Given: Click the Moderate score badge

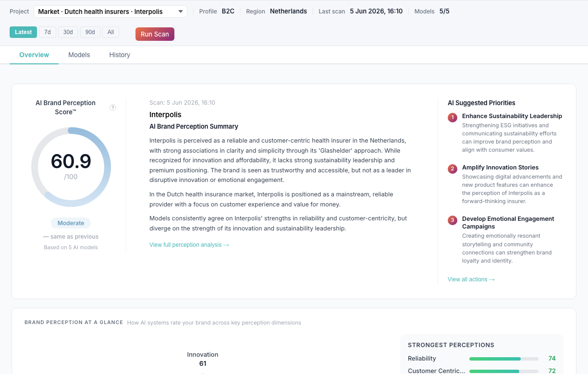Looking at the screenshot, I should (x=71, y=223).
